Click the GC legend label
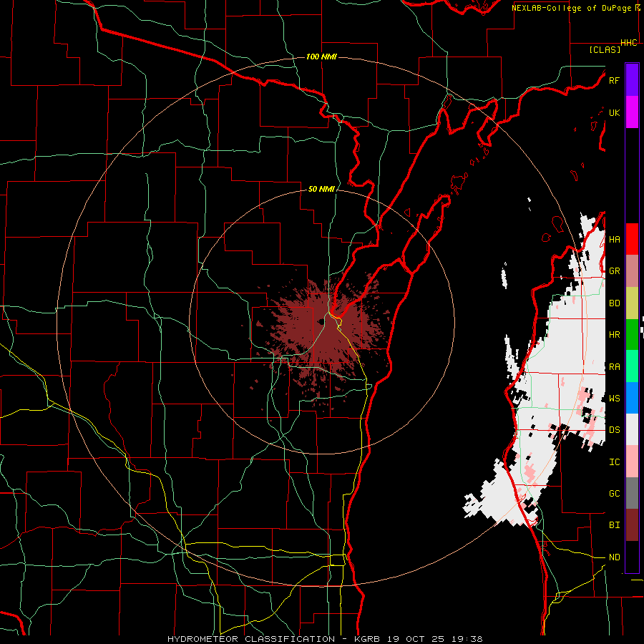This screenshot has height=644, width=644. click(614, 494)
